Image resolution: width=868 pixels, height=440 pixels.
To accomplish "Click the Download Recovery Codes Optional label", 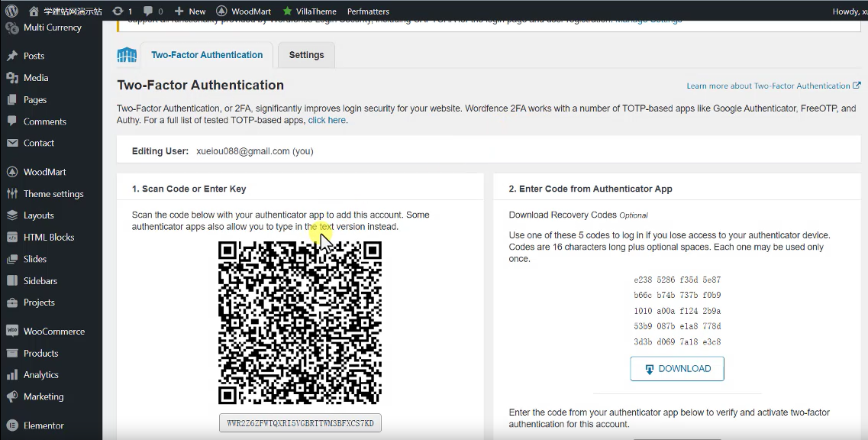I will (578, 215).
